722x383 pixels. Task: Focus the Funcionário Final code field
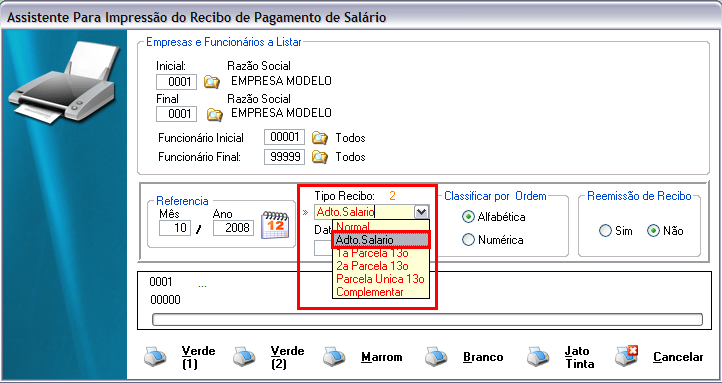pos(285,157)
